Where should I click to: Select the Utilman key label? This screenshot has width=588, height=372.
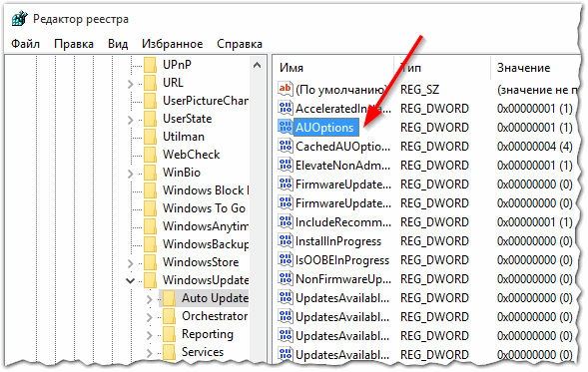tap(184, 137)
